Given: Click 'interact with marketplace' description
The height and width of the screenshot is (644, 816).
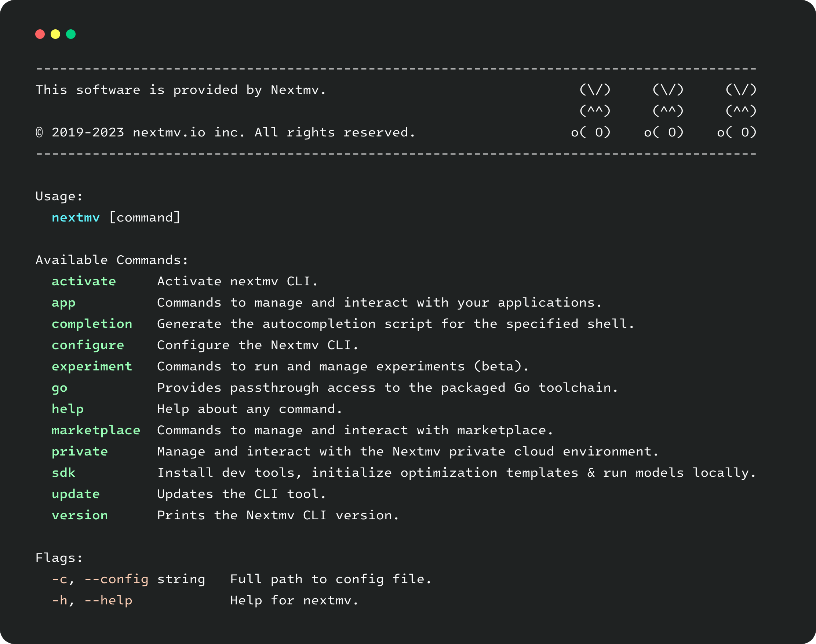Looking at the screenshot, I should pos(355,431).
